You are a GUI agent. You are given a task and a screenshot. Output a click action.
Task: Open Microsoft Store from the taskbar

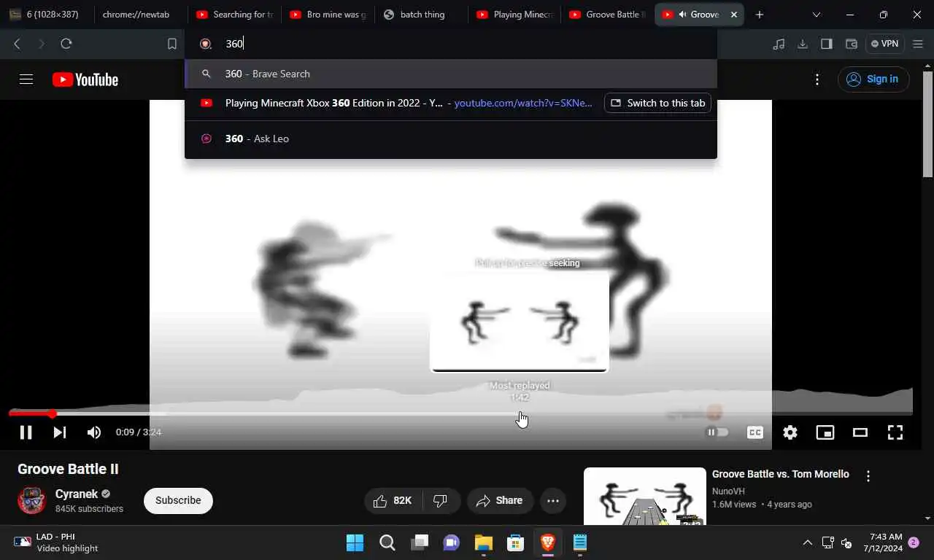(516, 542)
